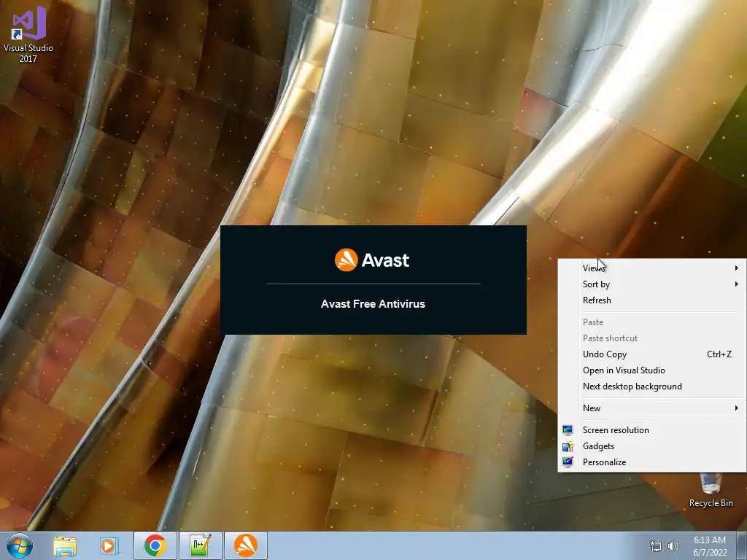The width and height of the screenshot is (747, 560).
Task: Click the Gadgets menu icon
Action: (568, 446)
